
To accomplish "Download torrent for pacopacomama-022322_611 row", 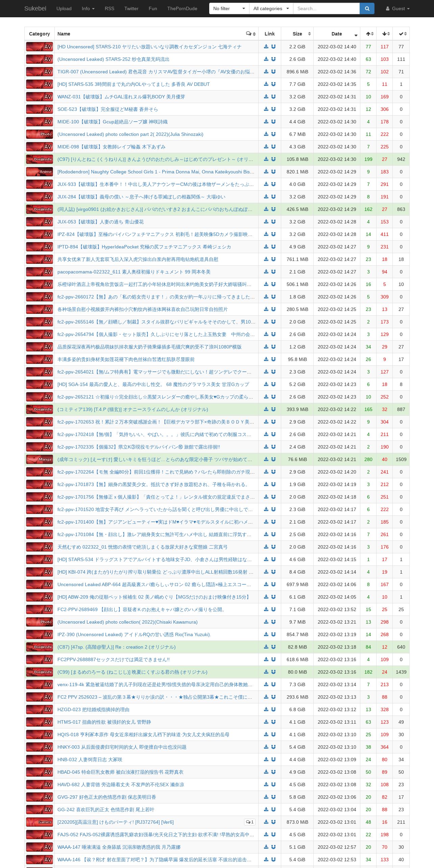I will tap(266, 272).
